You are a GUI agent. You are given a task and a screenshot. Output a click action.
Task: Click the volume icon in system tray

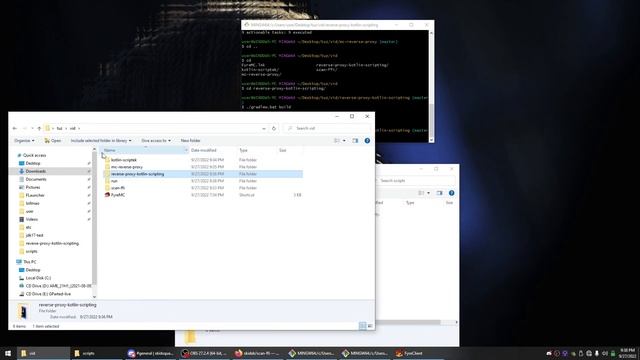pyautogui.click(x=604, y=353)
